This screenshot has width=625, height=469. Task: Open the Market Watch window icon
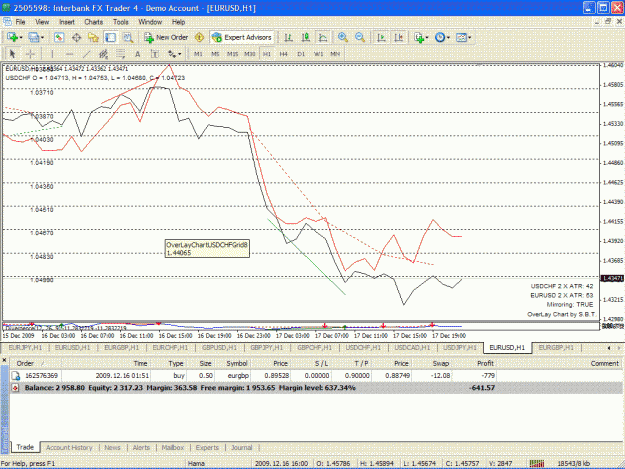[59, 37]
